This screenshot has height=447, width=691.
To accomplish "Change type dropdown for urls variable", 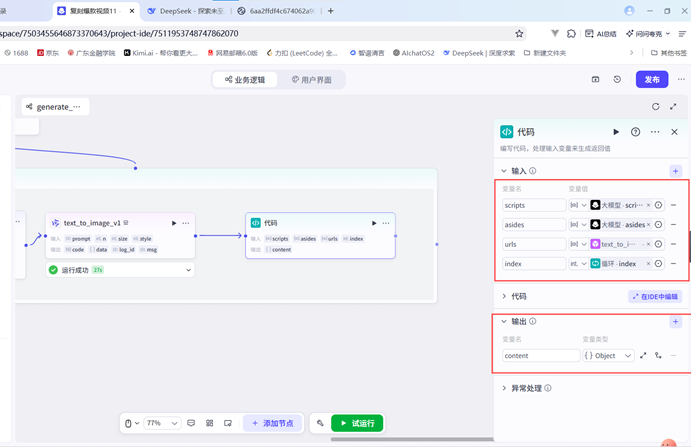I will [x=578, y=244].
